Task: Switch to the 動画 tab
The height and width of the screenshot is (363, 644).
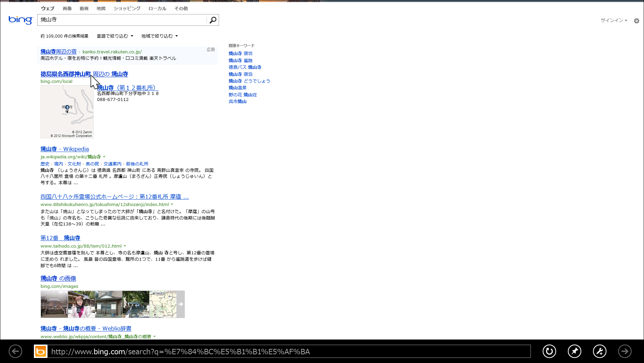Action: [x=84, y=8]
